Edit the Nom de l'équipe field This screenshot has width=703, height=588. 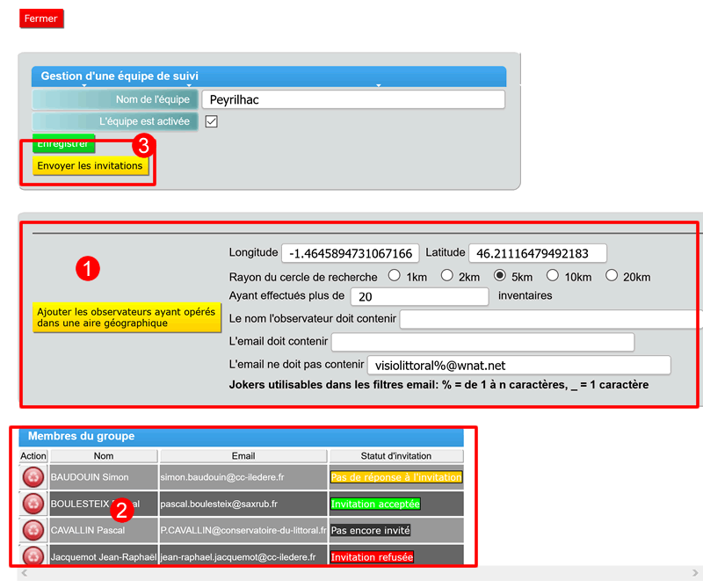click(353, 99)
